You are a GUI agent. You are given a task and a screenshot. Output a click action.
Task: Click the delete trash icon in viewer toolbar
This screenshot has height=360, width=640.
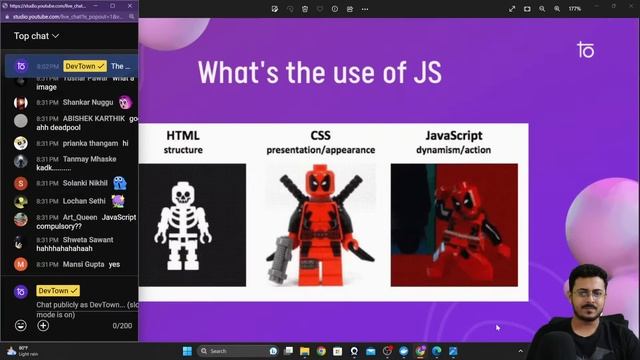305,9
